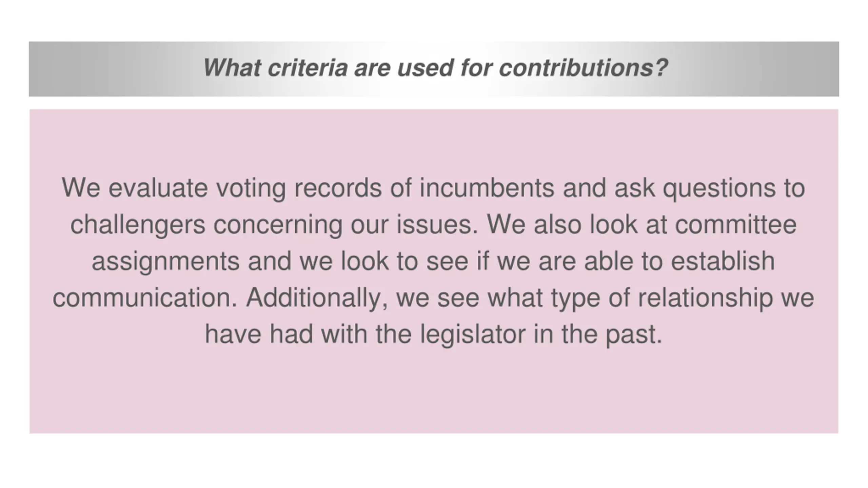Select the word 'assignments' in the third line
The width and height of the screenshot is (868, 488).
pyautogui.click(x=165, y=262)
